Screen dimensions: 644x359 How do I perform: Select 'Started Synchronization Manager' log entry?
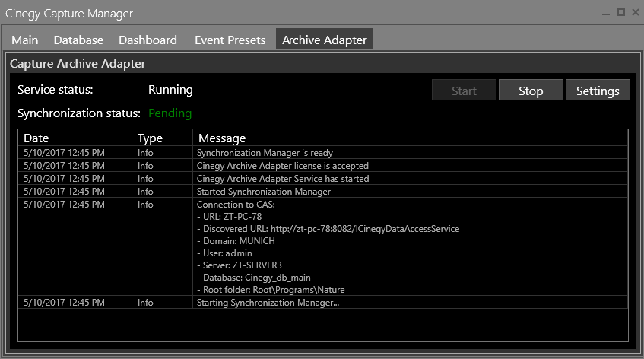(323, 192)
